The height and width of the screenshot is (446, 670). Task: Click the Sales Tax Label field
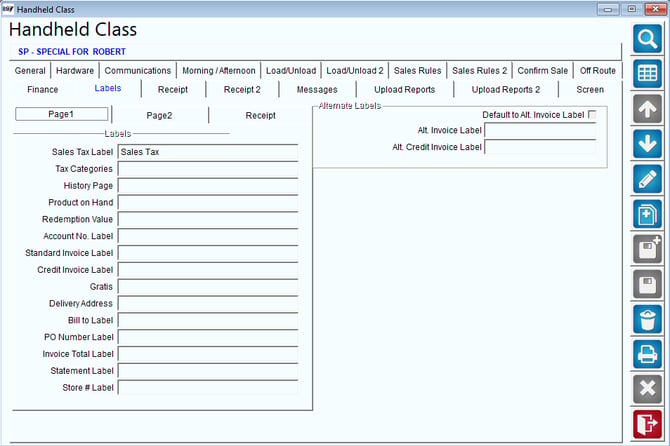click(208, 152)
